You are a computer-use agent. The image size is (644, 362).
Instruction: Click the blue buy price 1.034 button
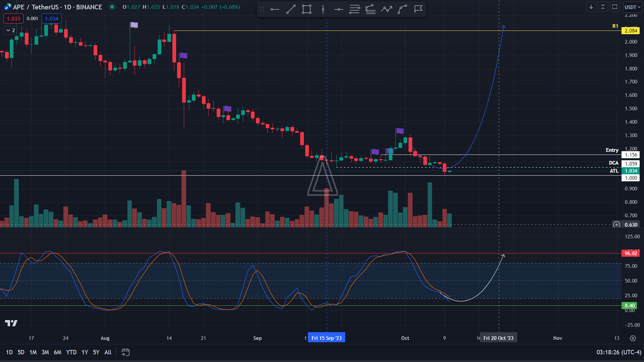(x=52, y=18)
